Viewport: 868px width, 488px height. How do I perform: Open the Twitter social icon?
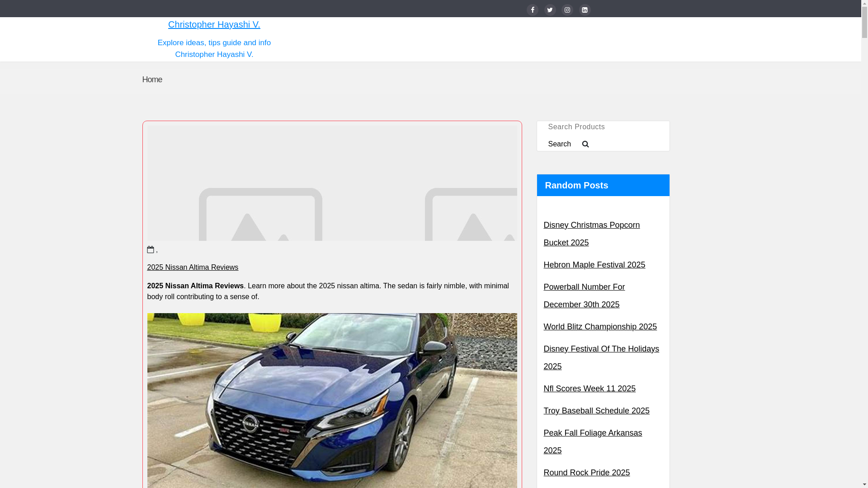point(550,10)
